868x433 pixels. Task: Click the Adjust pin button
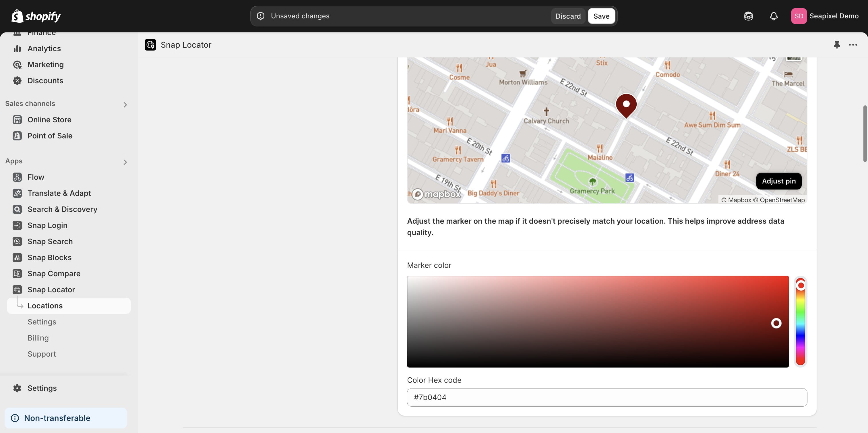[x=778, y=181]
